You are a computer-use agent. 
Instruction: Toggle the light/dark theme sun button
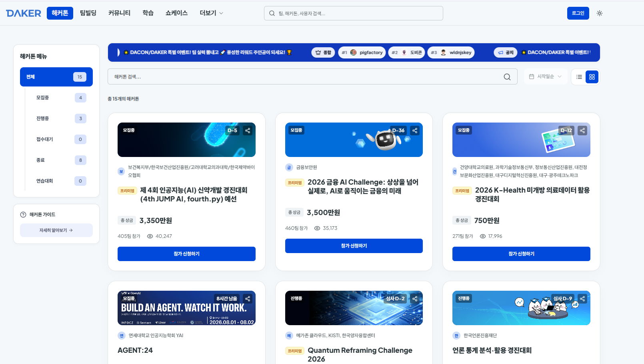click(x=600, y=13)
